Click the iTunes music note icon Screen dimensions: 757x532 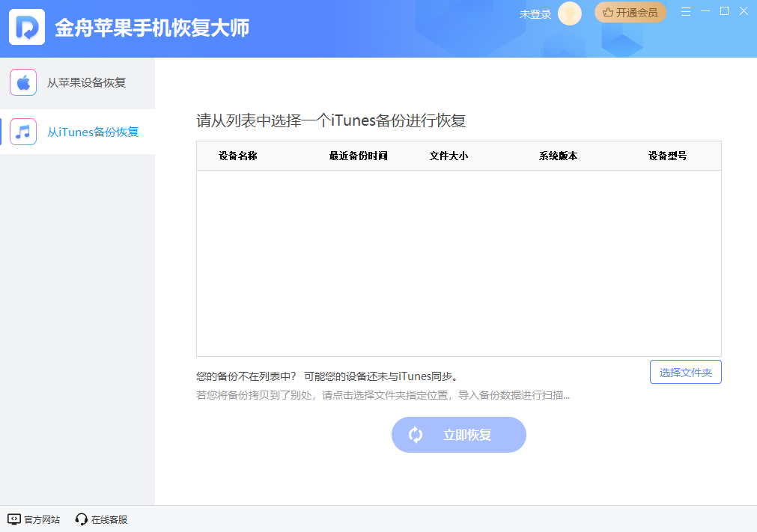pos(23,132)
